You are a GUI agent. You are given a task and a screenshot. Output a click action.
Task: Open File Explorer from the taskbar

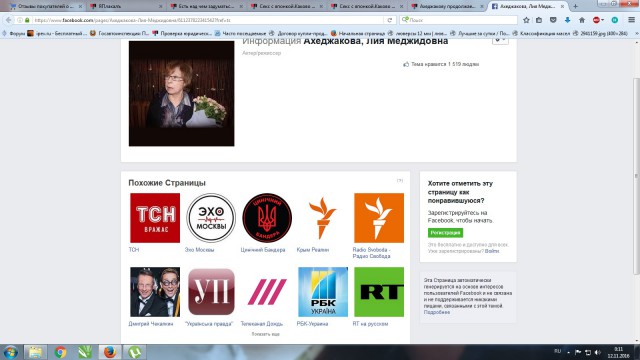pyautogui.click(x=35, y=352)
